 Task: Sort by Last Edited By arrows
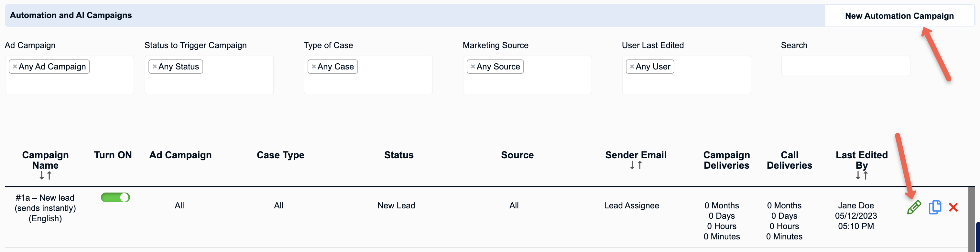(861, 176)
